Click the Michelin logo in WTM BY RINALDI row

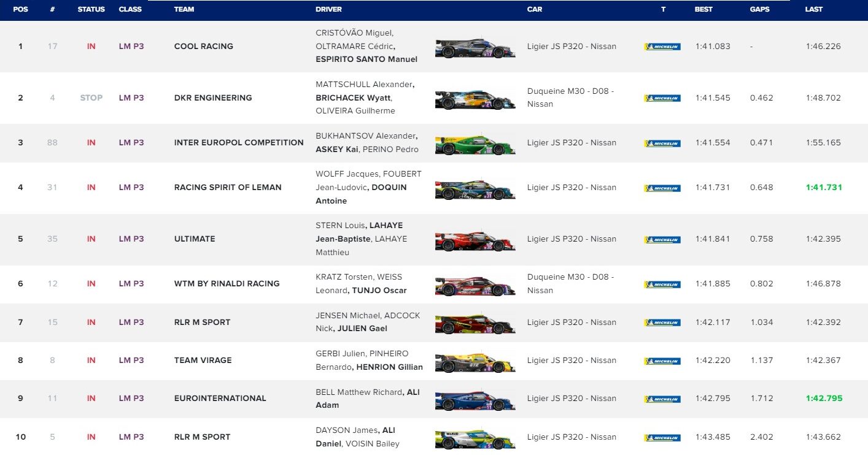(x=662, y=284)
